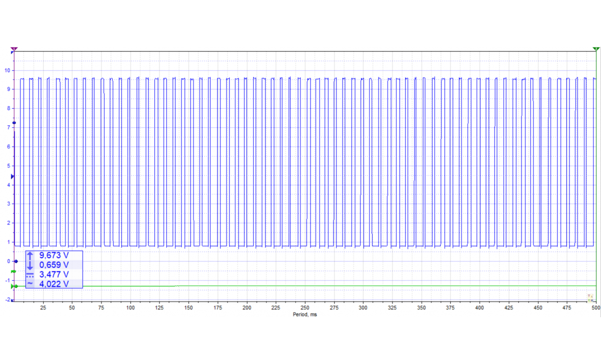Click the small yellow icon at bottom-right corner

point(590,298)
